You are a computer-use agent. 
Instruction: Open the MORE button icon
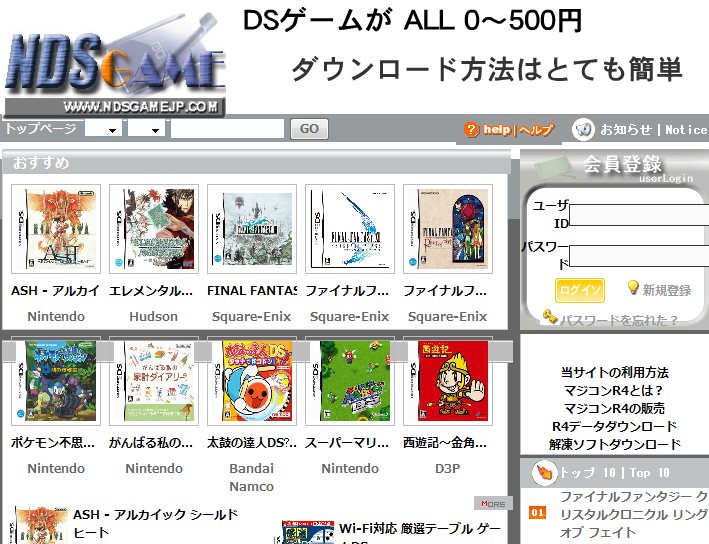click(x=493, y=503)
